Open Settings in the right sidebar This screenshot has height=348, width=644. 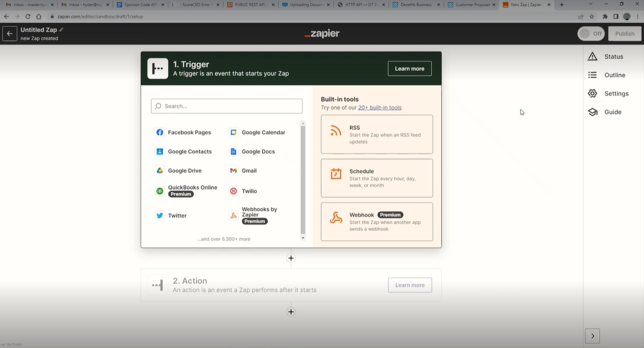coord(608,94)
